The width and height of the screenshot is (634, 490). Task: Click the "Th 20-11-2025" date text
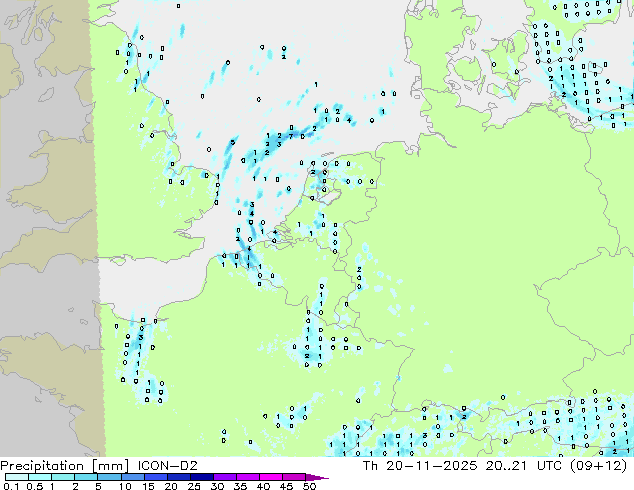click(x=420, y=466)
